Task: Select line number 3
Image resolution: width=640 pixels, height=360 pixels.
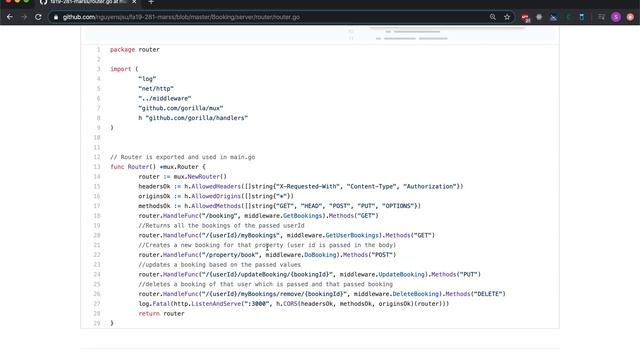Action: (98, 69)
